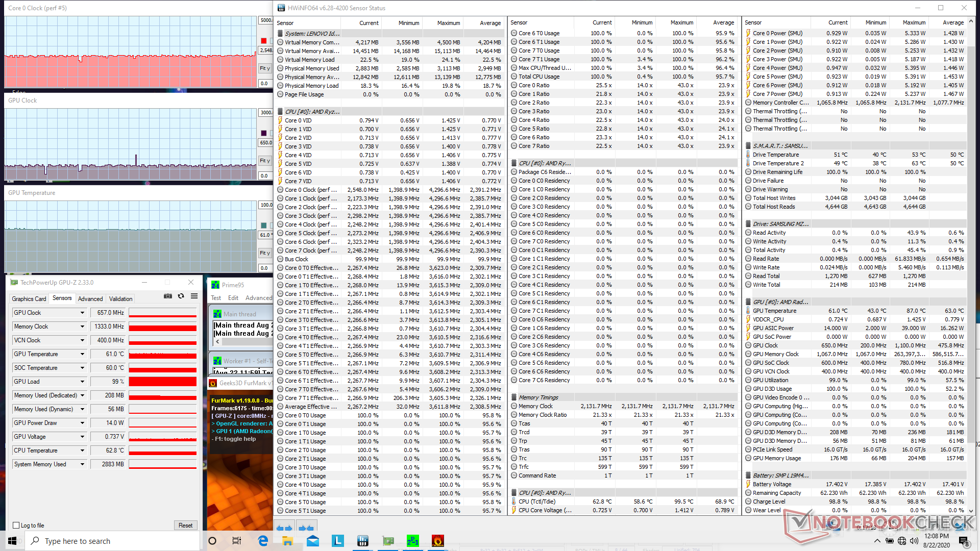Switch to GPU-Z taskbar icon
980x551 pixels.
pos(388,541)
